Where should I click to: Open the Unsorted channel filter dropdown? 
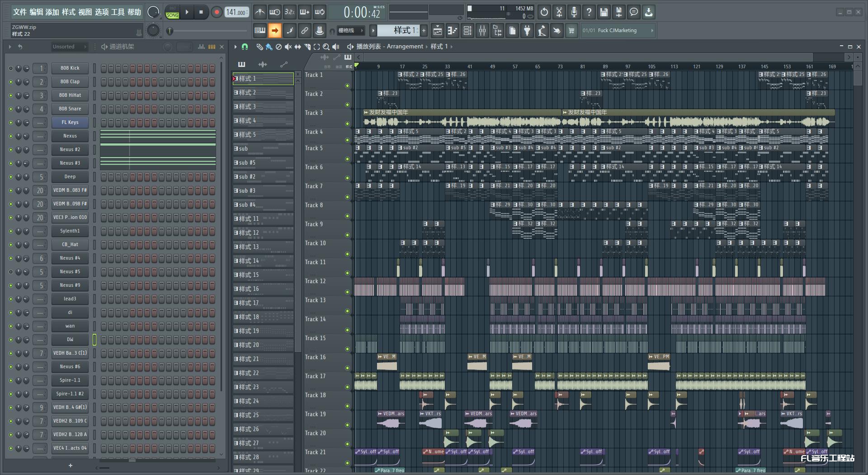(69, 47)
